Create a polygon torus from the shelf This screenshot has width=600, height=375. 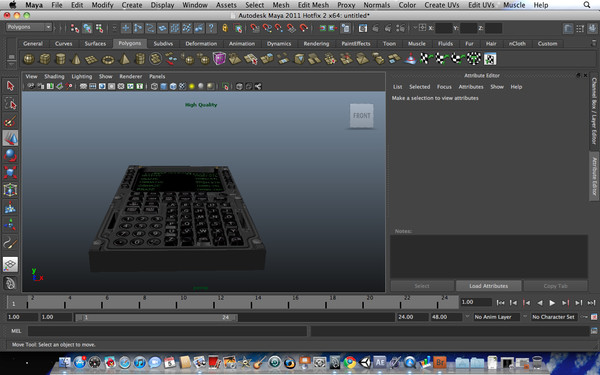click(108, 59)
